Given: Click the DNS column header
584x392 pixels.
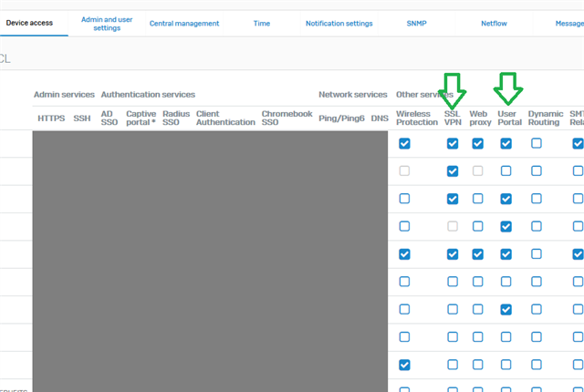Looking at the screenshot, I should 380,119.
